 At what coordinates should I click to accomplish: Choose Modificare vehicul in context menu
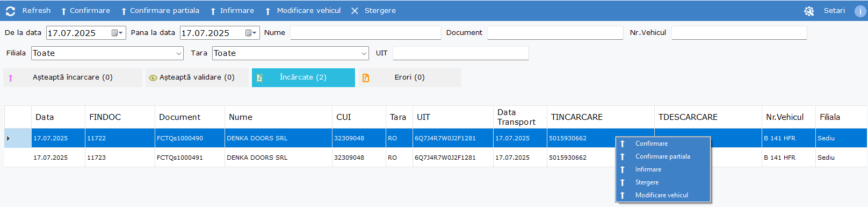663,195
